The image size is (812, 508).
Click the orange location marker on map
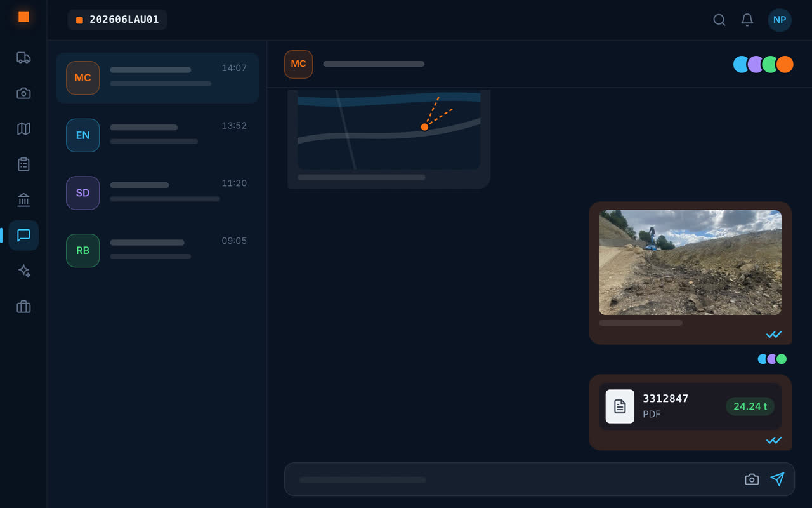click(x=424, y=127)
